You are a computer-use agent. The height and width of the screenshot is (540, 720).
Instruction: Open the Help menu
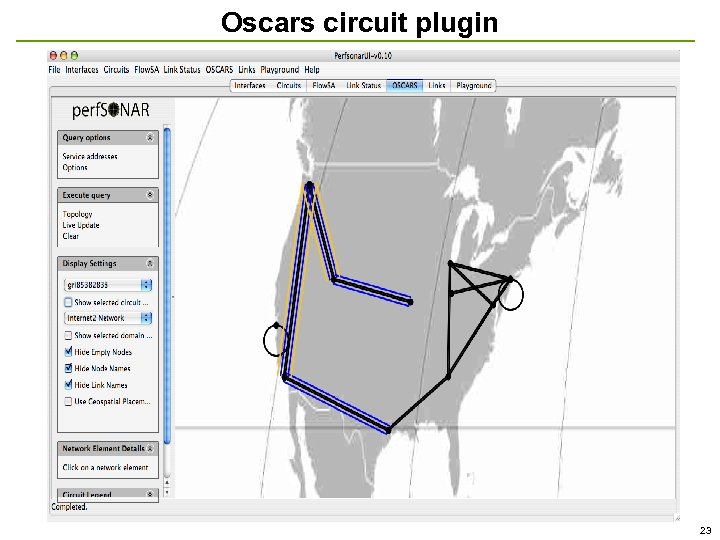pyautogui.click(x=312, y=70)
